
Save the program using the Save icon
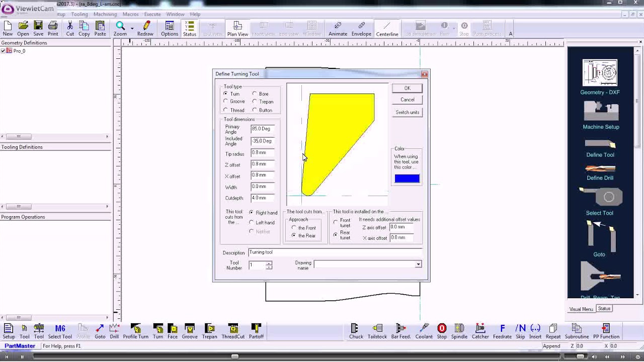[x=38, y=29]
